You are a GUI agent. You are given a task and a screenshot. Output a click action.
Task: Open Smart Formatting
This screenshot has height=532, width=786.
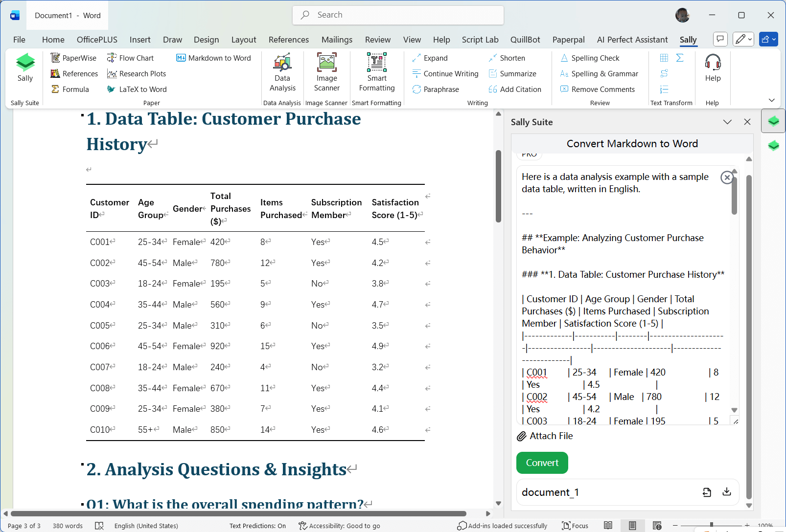pos(376,72)
